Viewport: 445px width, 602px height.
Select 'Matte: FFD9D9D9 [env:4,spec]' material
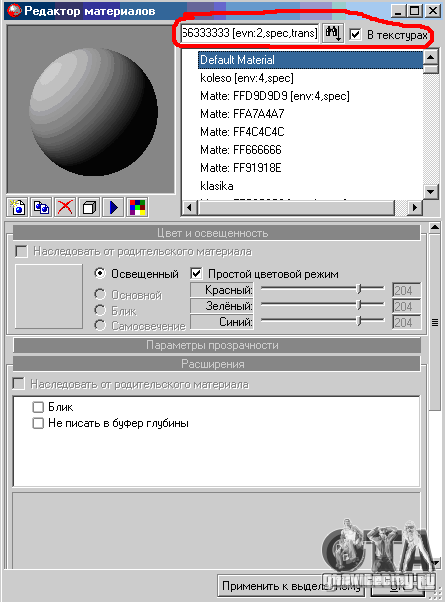coord(275,96)
